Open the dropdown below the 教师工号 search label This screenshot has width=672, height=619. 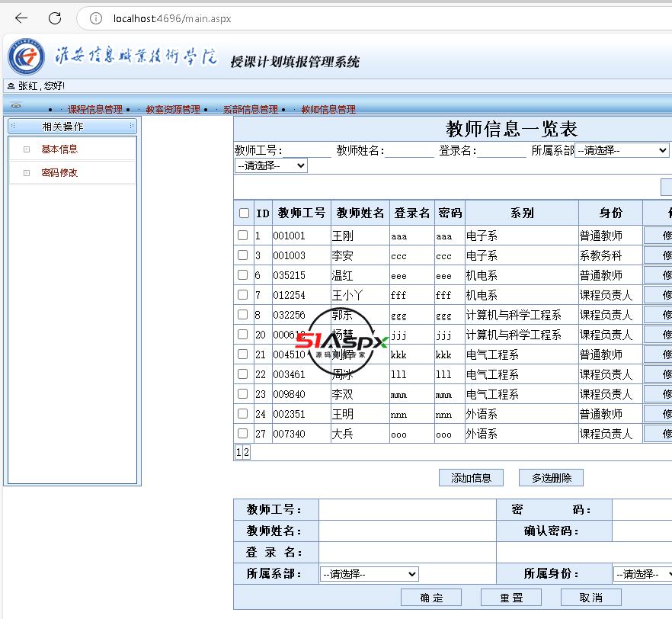[271, 165]
